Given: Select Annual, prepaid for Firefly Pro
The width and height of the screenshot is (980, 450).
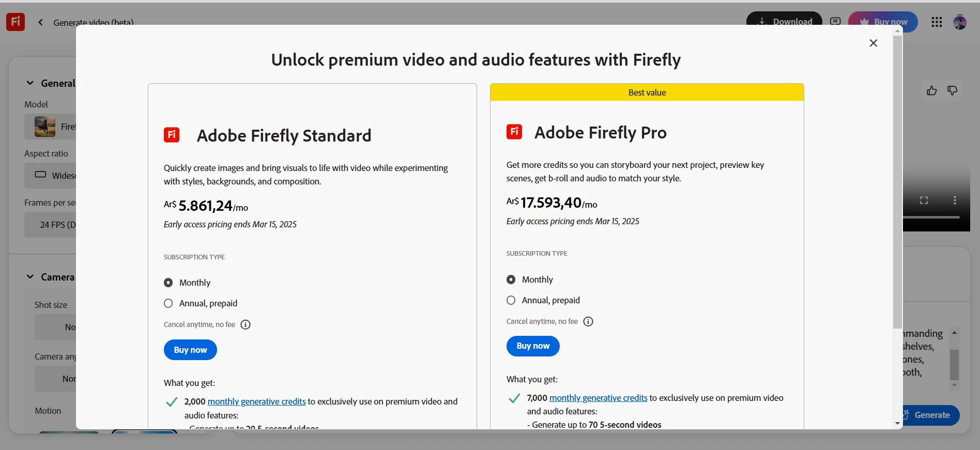Looking at the screenshot, I should [x=511, y=300].
